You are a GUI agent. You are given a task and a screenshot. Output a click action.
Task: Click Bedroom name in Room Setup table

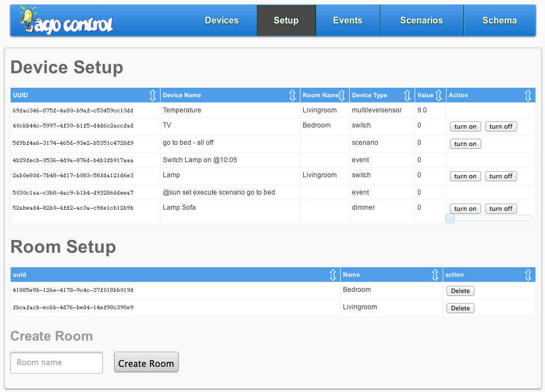pos(356,290)
